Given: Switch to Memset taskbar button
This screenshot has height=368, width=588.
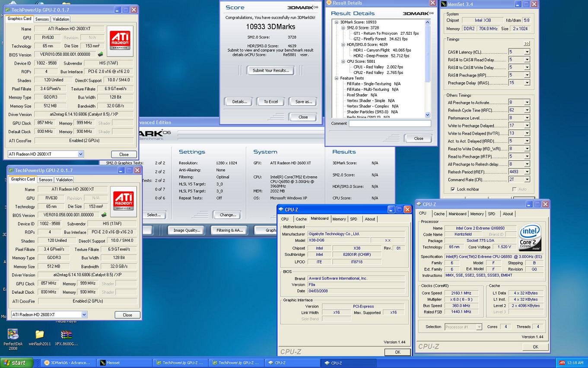Looking at the screenshot, I should point(124,363).
